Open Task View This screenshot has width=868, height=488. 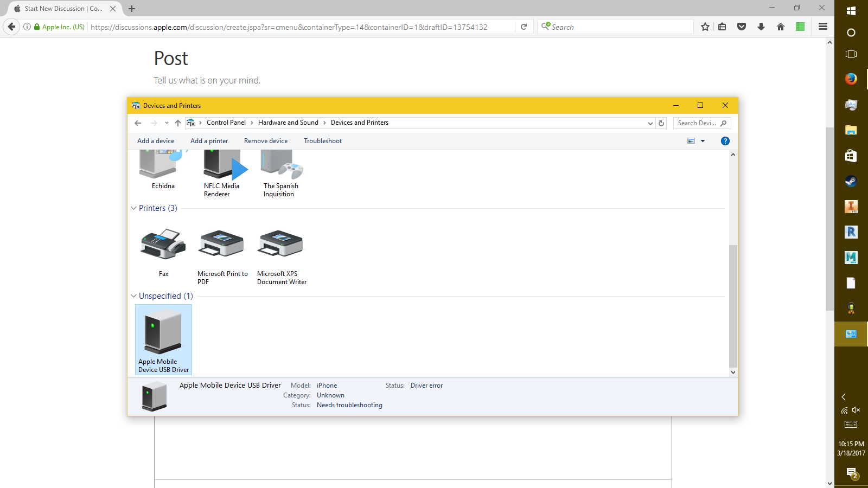pos(851,54)
